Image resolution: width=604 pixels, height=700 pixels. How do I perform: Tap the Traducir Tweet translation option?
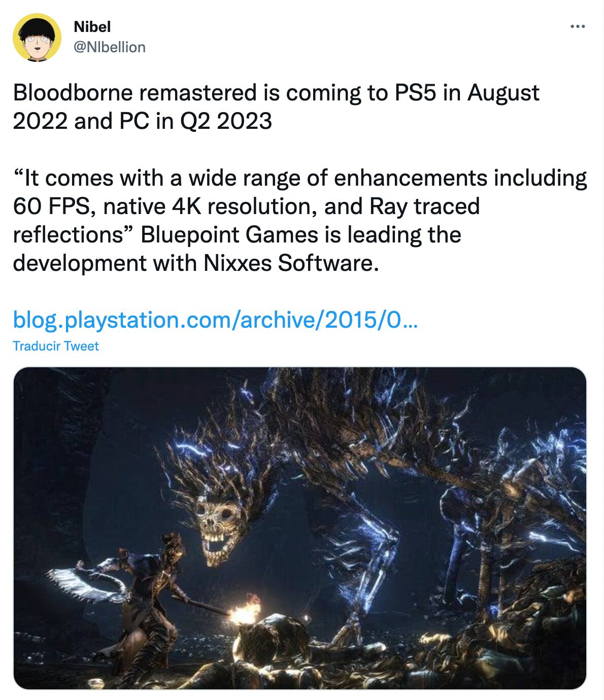click(56, 346)
